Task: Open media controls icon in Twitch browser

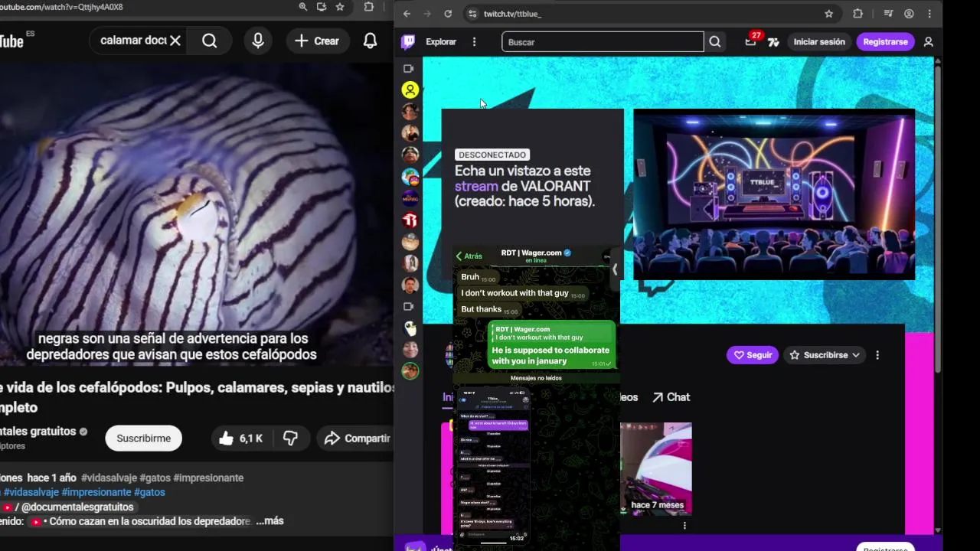Action: [x=888, y=14]
